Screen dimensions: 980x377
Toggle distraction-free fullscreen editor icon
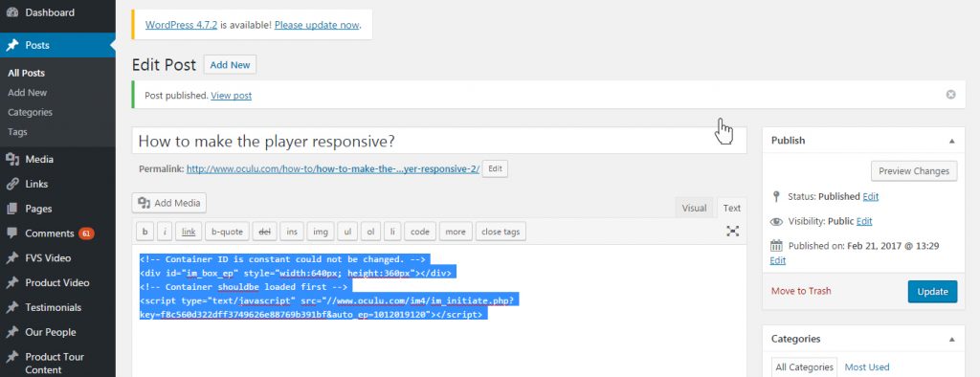(732, 232)
